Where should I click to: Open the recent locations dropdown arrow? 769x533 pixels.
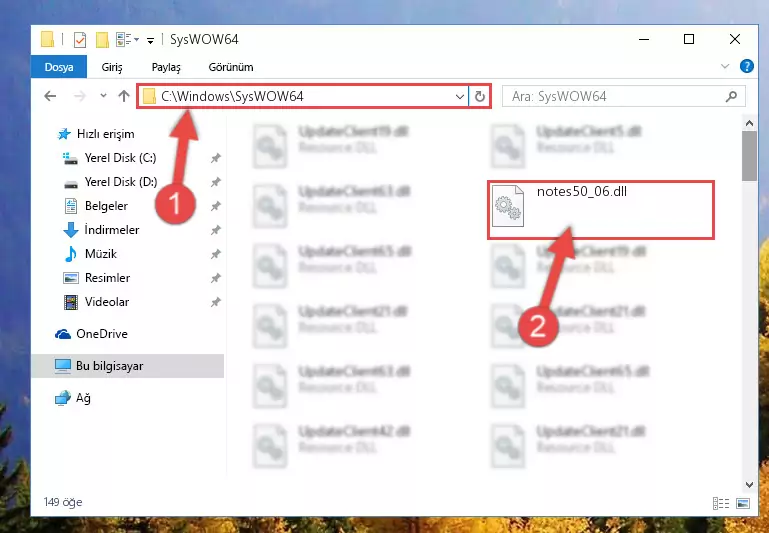coord(103,96)
